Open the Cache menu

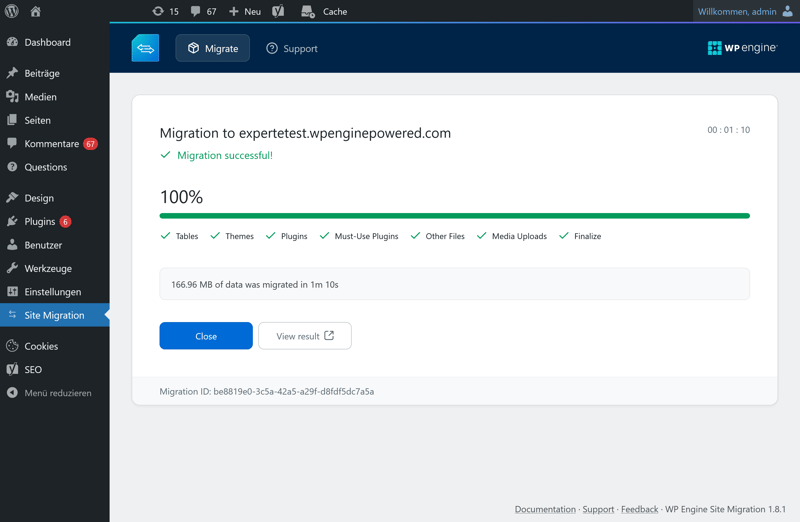tap(324, 11)
